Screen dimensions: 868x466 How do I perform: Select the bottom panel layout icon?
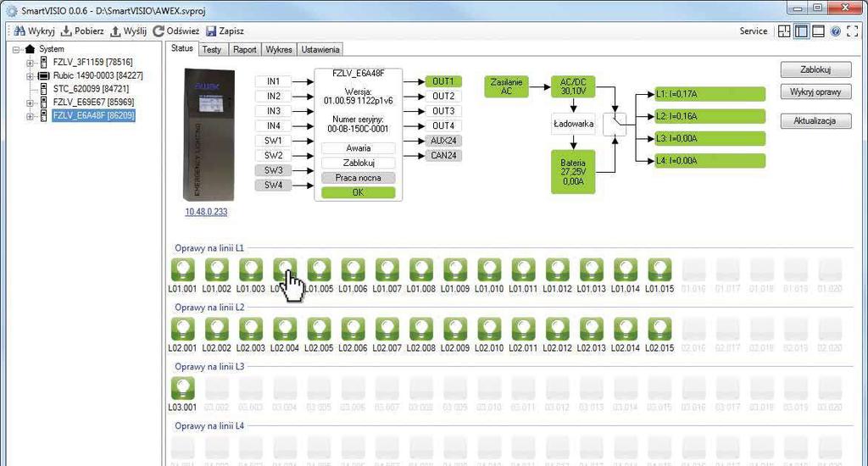coord(818,31)
